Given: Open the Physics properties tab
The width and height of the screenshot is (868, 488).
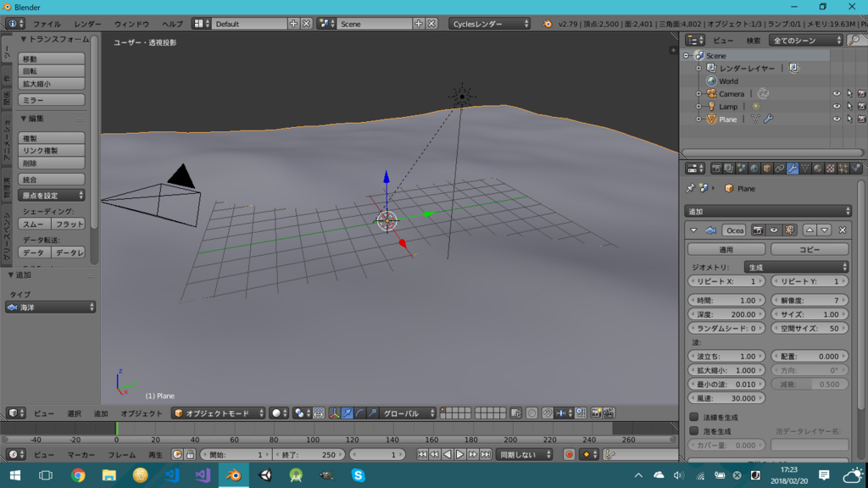Looking at the screenshot, I should coord(856,169).
